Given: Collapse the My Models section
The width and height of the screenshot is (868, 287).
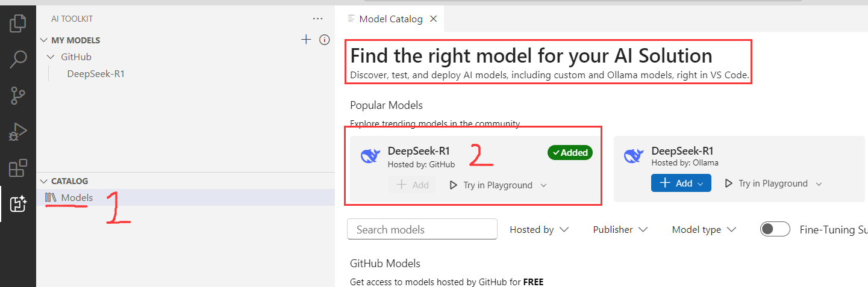Looking at the screenshot, I should (x=43, y=40).
